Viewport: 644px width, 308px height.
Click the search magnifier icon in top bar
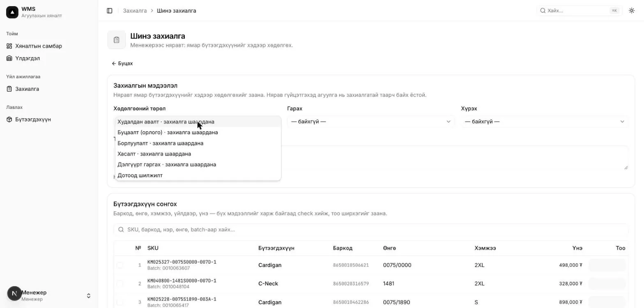pyautogui.click(x=543, y=11)
